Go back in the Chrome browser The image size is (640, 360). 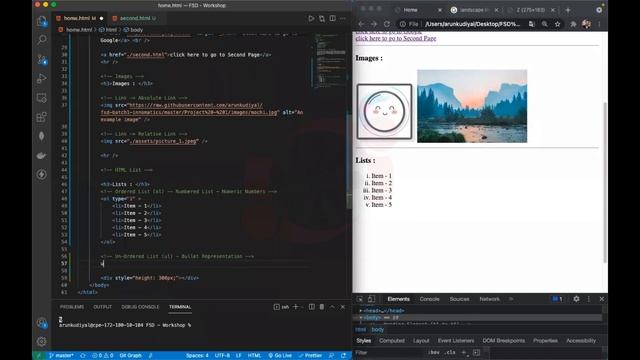[x=361, y=24]
